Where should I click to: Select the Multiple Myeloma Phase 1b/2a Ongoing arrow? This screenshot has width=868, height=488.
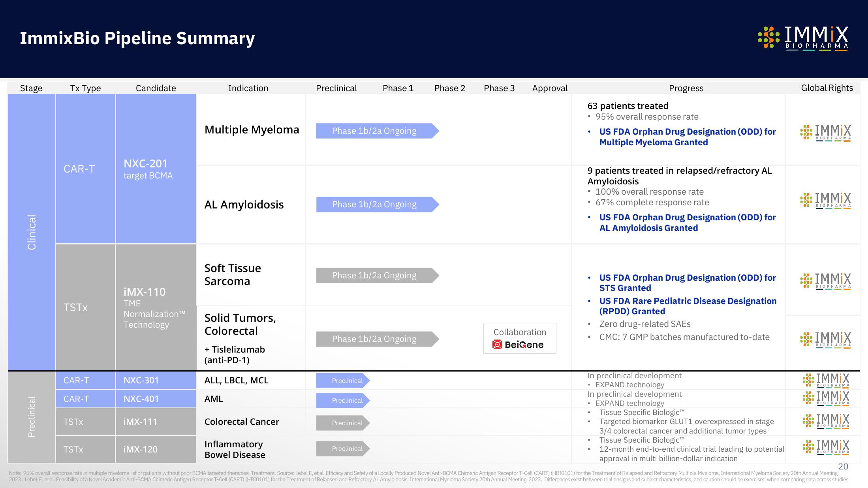[x=378, y=131]
